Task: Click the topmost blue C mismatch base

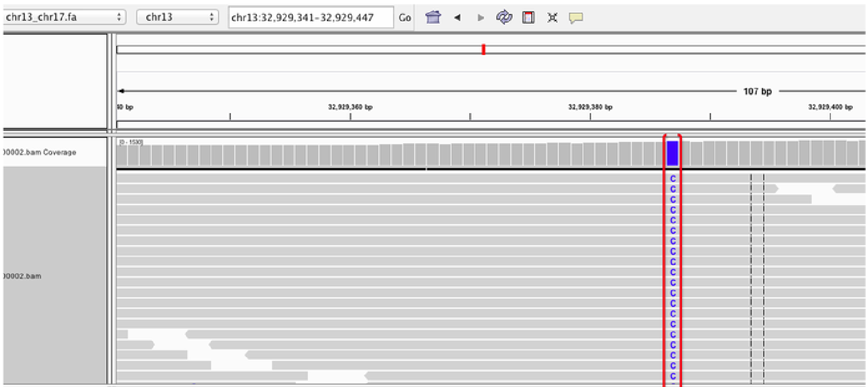Action: [x=673, y=179]
